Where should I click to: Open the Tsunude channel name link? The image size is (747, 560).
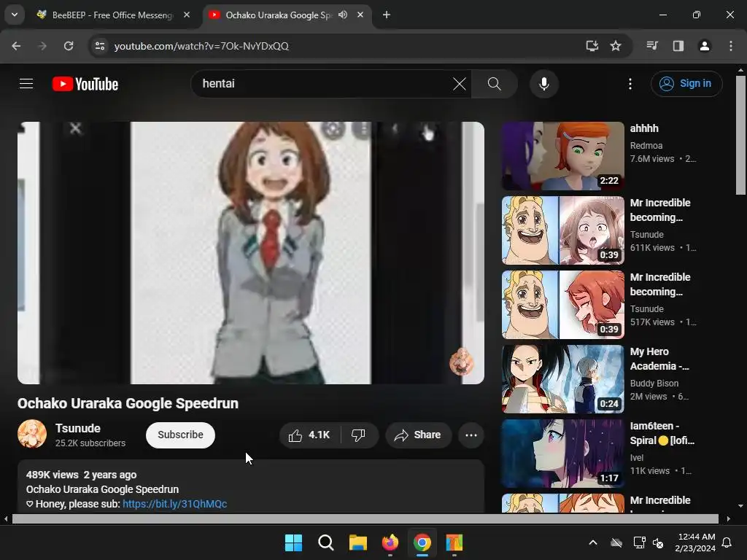coord(77,428)
